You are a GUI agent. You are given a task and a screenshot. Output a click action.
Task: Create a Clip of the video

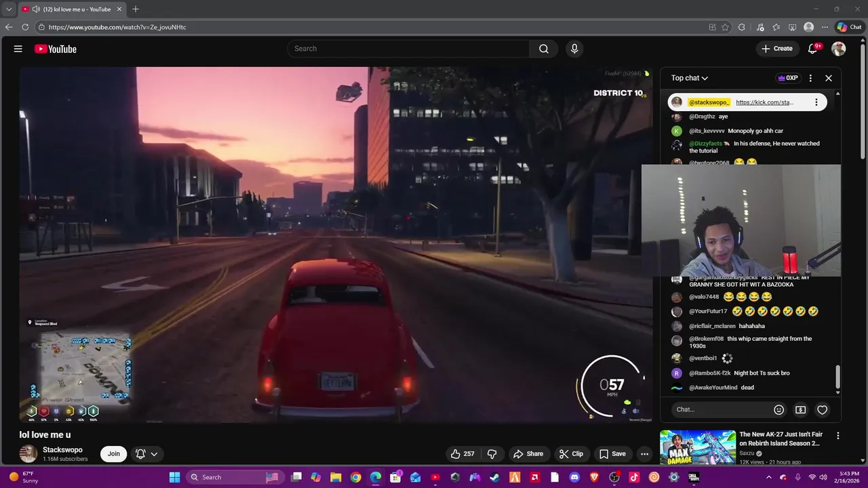(571, 454)
